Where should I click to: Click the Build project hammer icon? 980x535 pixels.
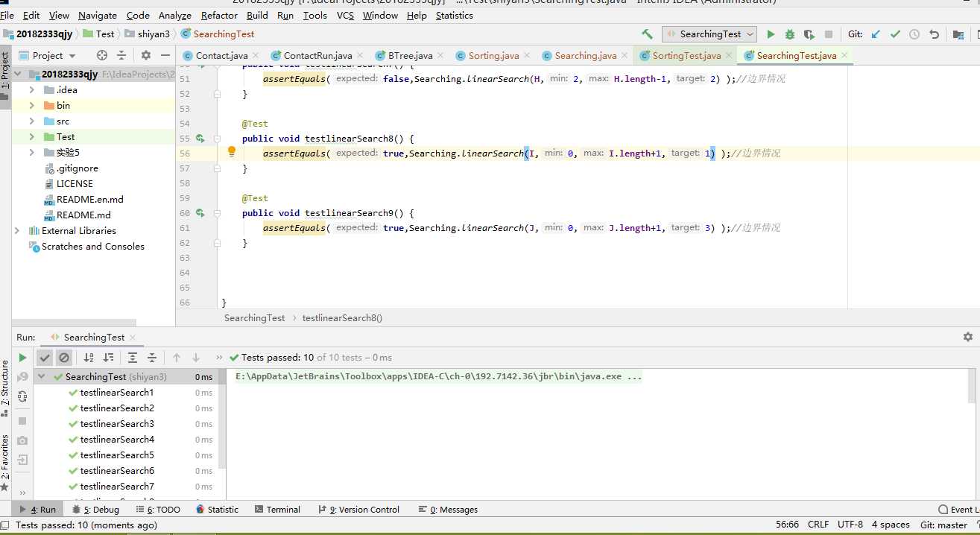pyautogui.click(x=647, y=34)
